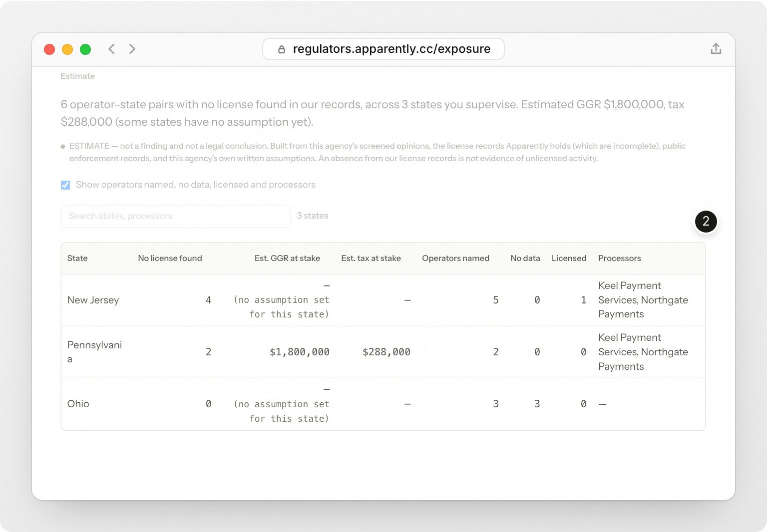Sort by No license found header
This screenshot has width=767, height=532.
[170, 258]
